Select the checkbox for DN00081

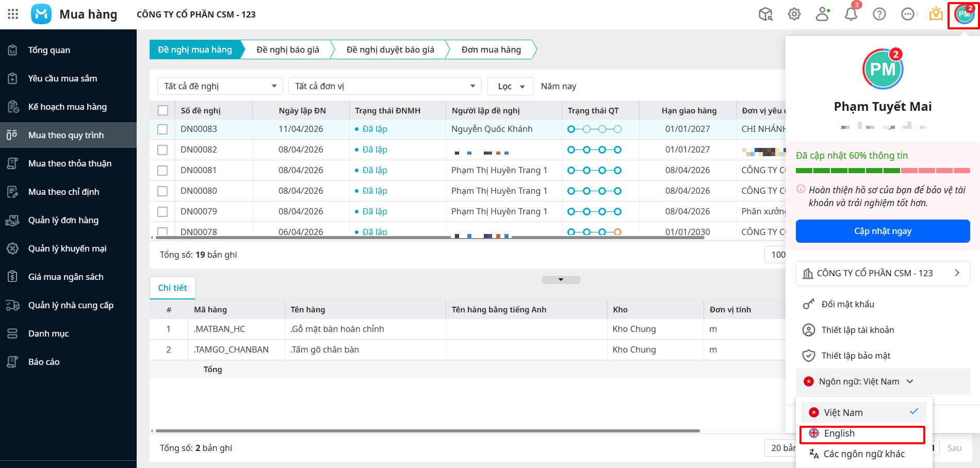point(162,171)
